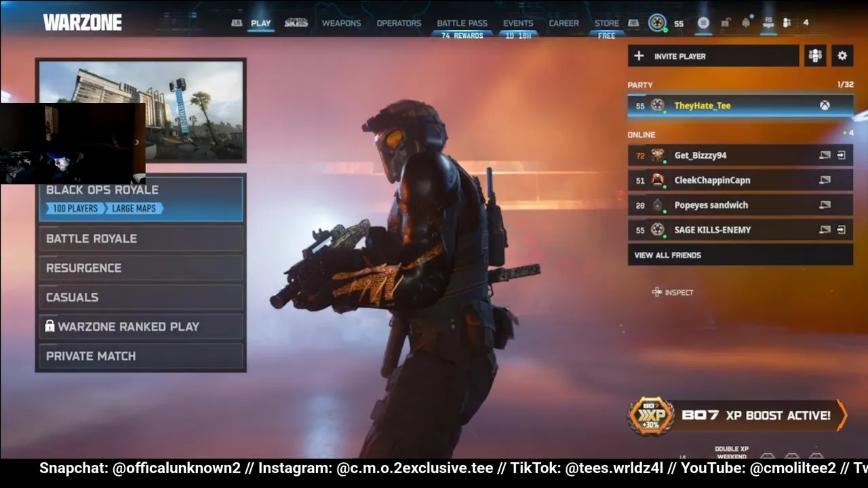
Task: Click the padlock icon on Warzone Ranked Play
Action: point(50,326)
